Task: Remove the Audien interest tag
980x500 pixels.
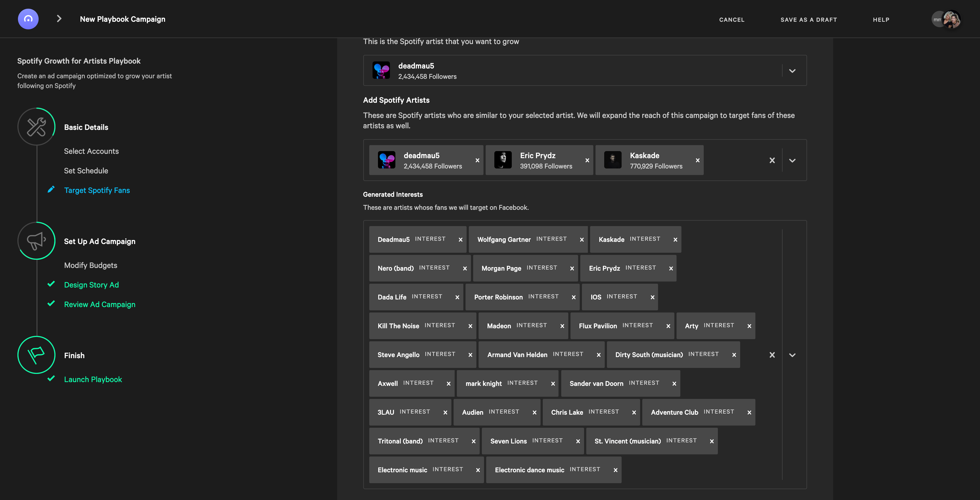Action: coord(535,412)
